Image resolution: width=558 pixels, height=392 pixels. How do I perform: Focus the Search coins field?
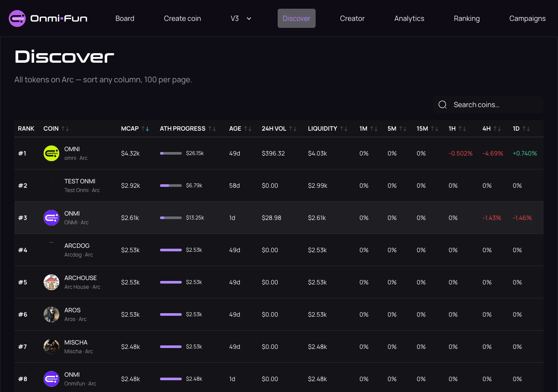coord(488,105)
